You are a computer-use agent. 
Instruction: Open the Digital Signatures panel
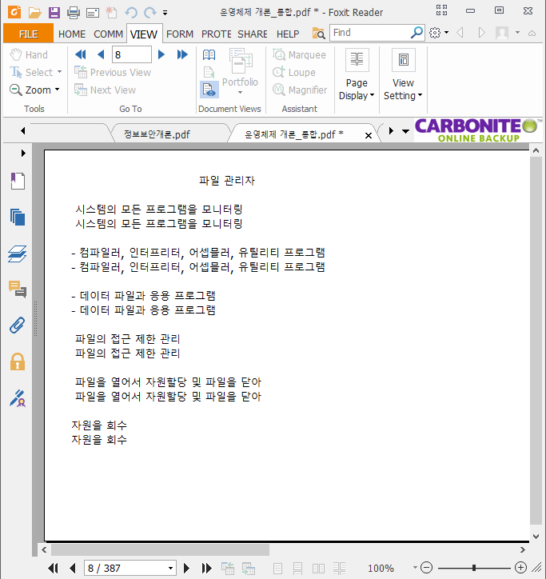point(17,398)
